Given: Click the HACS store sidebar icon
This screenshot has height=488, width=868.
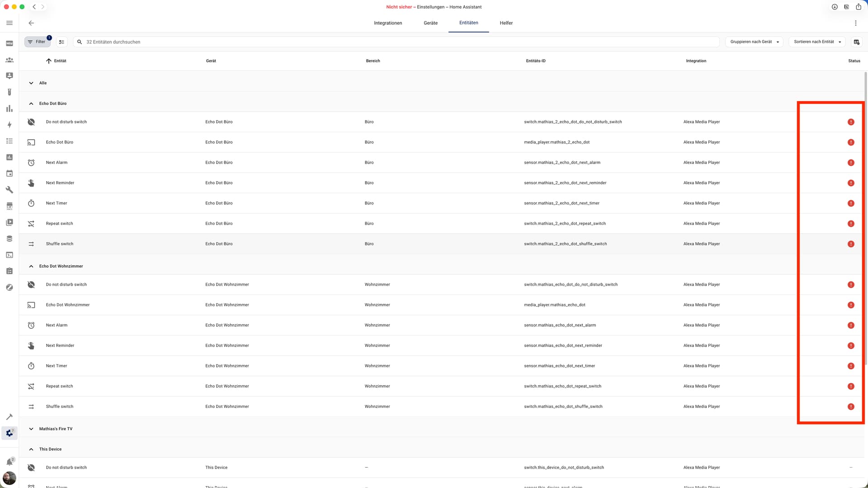Looking at the screenshot, I should 9,206.
